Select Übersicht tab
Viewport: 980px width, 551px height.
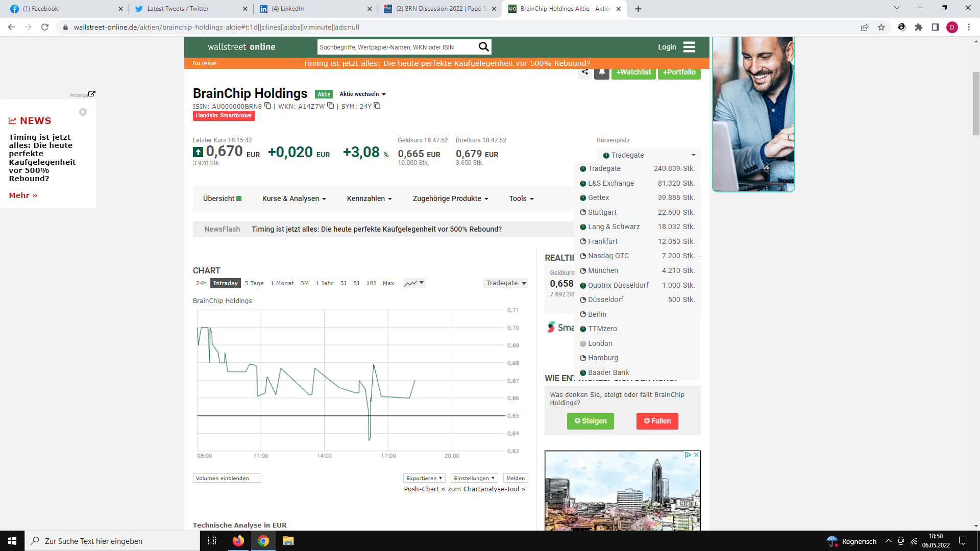tap(222, 198)
